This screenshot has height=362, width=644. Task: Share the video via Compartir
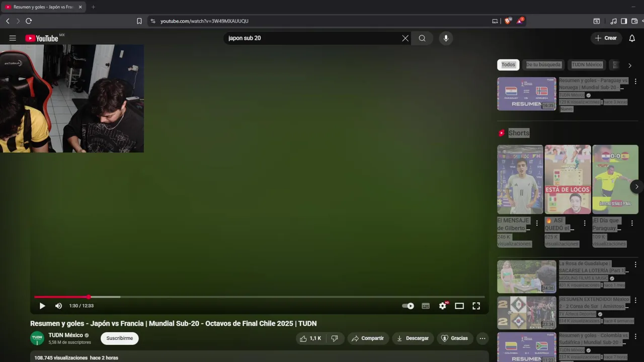pyautogui.click(x=368, y=338)
